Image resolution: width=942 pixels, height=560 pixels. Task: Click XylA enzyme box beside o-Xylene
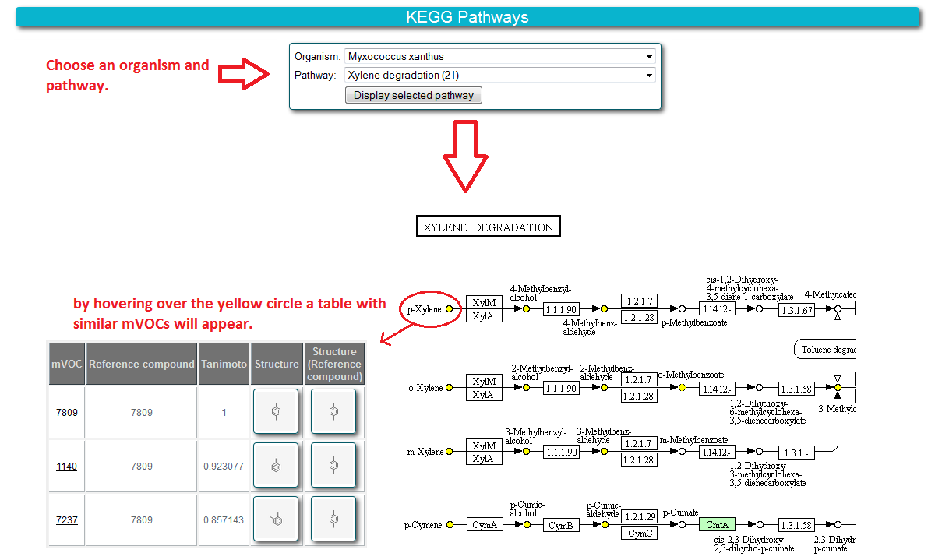pyautogui.click(x=484, y=395)
